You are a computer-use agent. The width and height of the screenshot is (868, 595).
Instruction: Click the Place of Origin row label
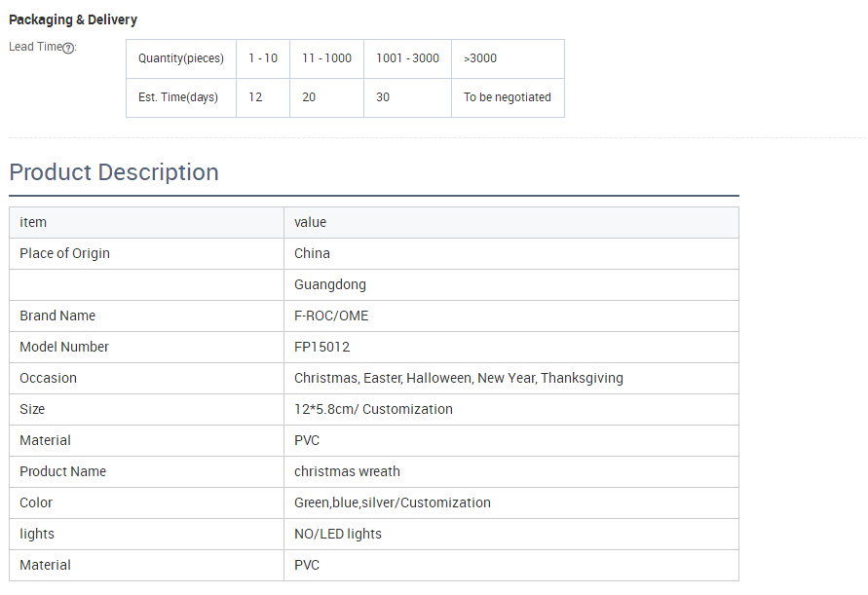coord(64,253)
